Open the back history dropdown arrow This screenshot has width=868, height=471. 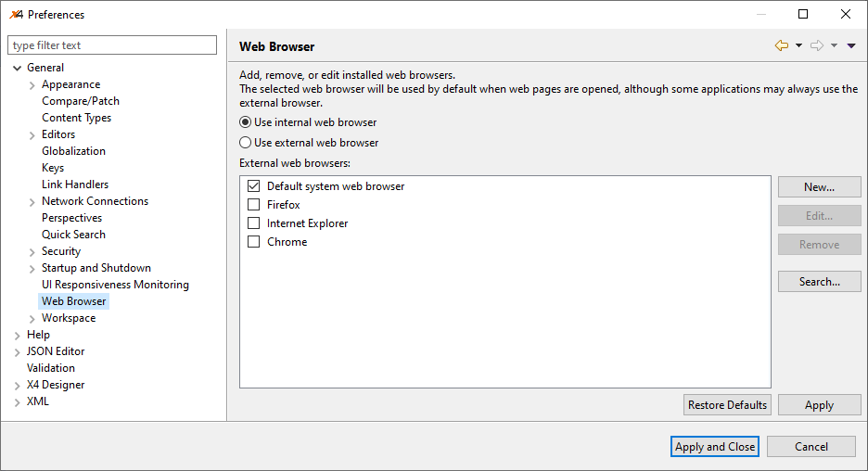pyautogui.click(x=798, y=45)
